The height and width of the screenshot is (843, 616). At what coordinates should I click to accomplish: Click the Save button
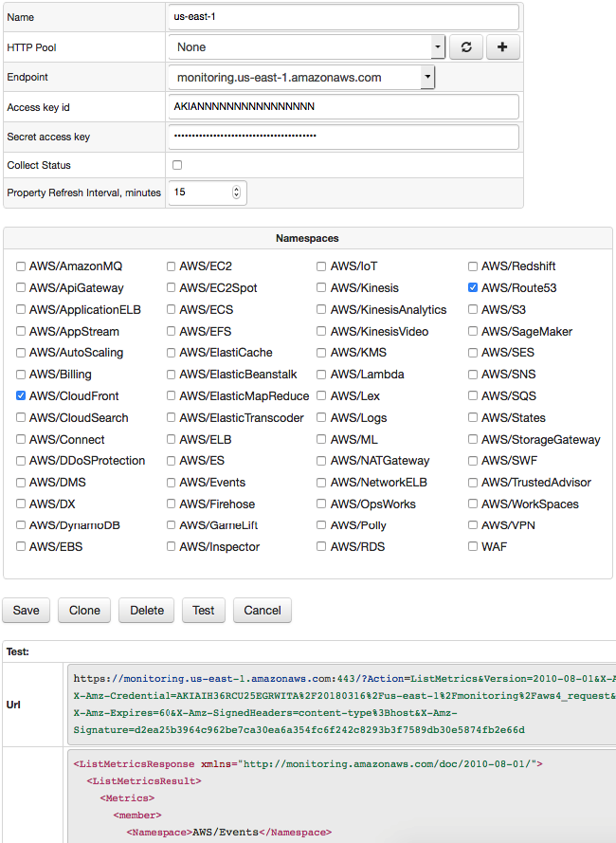pos(27,611)
